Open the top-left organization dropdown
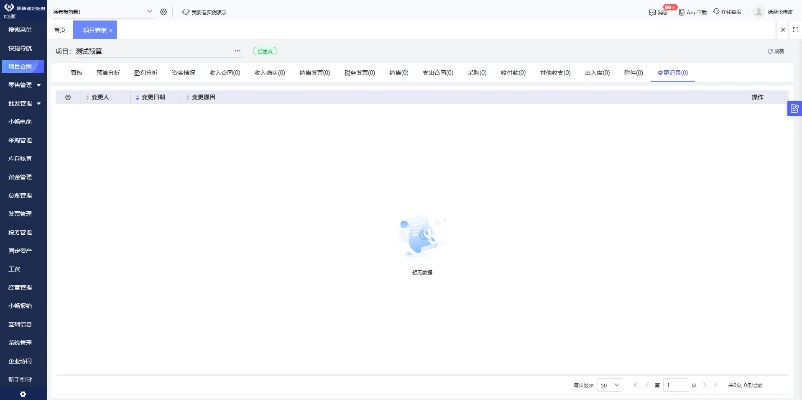The height and width of the screenshot is (400, 802). tap(102, 12)
